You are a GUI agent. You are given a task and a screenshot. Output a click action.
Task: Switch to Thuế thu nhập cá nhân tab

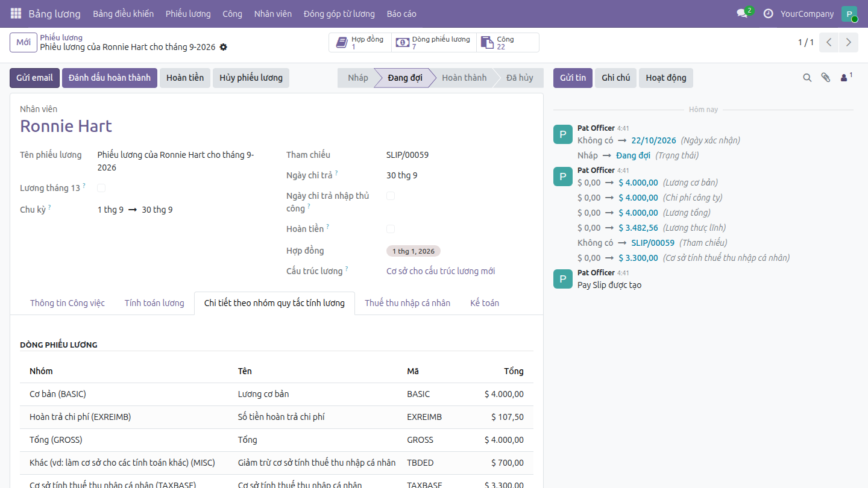click(407, 303)
